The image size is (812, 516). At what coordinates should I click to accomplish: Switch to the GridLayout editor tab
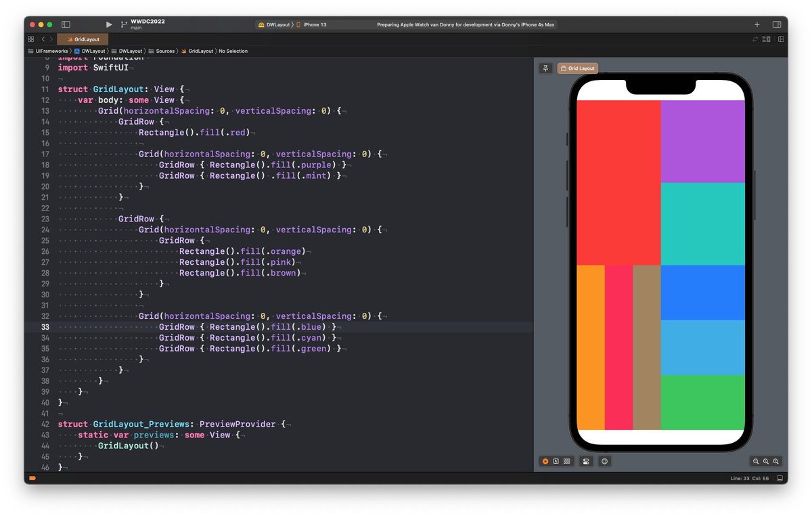(82, 39)
